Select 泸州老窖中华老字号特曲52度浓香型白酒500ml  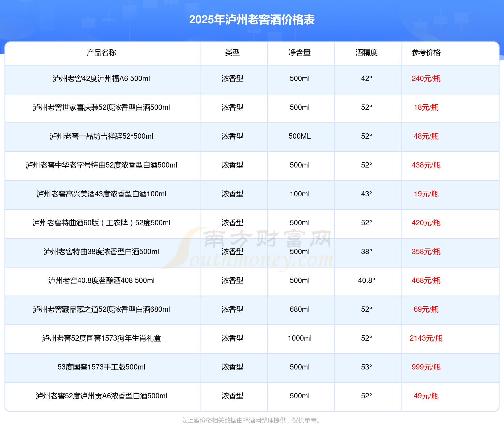click(x=101, y=165)
